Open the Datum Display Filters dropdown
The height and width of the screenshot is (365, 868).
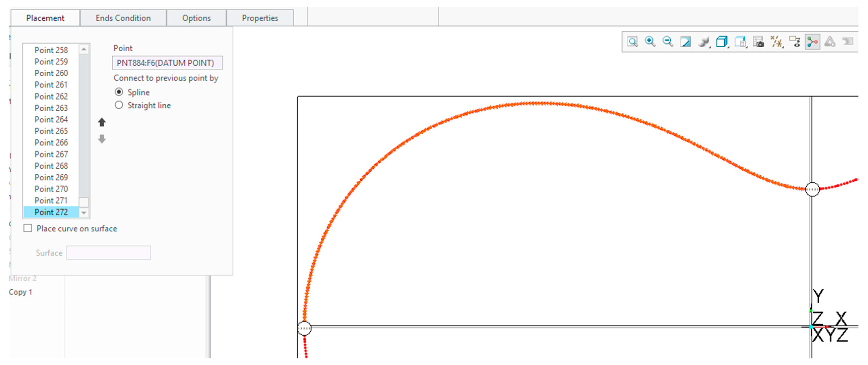coord(776,42)
